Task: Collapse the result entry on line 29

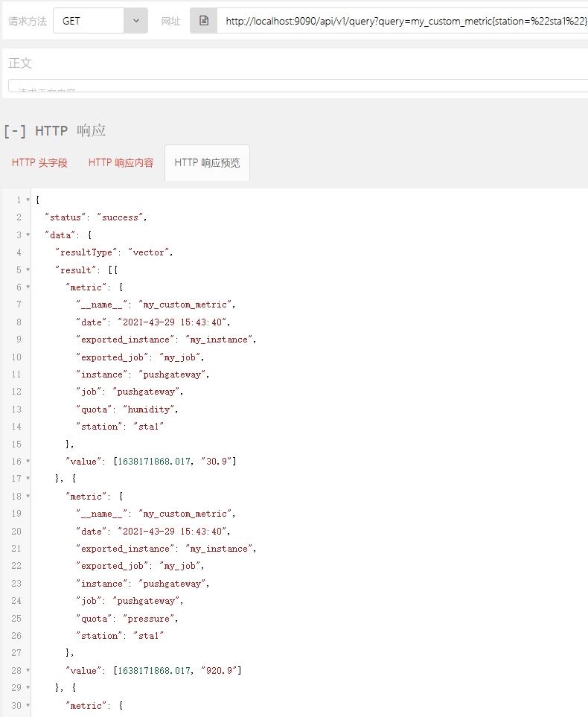Action: [x=27, y=687]
